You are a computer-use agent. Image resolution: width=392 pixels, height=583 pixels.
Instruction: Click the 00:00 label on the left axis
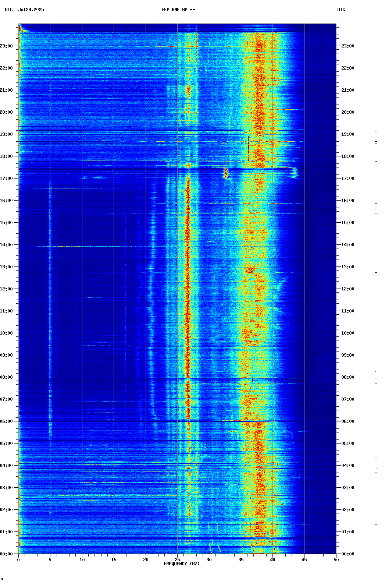click(x=6, y=554)
